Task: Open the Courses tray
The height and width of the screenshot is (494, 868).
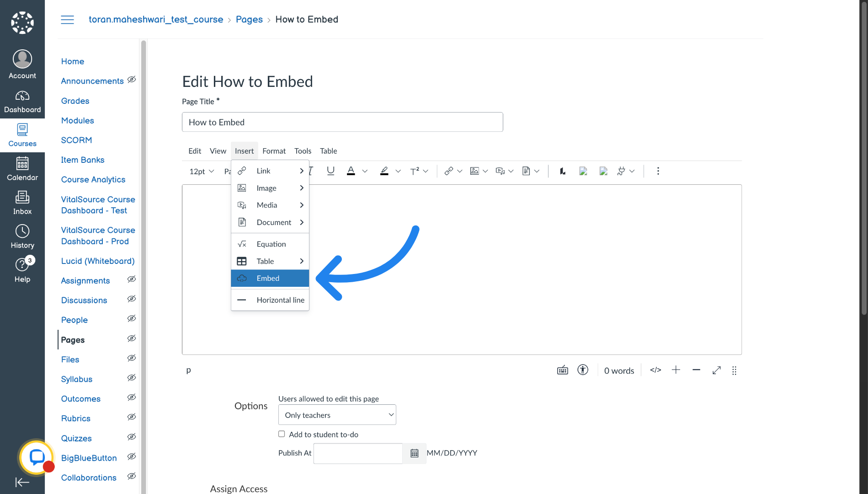Action: tap(22, 135)
